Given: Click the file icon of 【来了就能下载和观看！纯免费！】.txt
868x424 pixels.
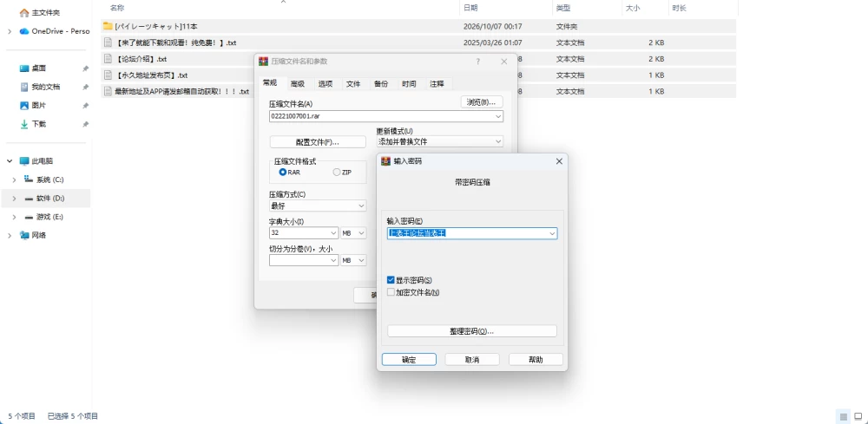Looking at the screenshot, I should tap(108, 42).
